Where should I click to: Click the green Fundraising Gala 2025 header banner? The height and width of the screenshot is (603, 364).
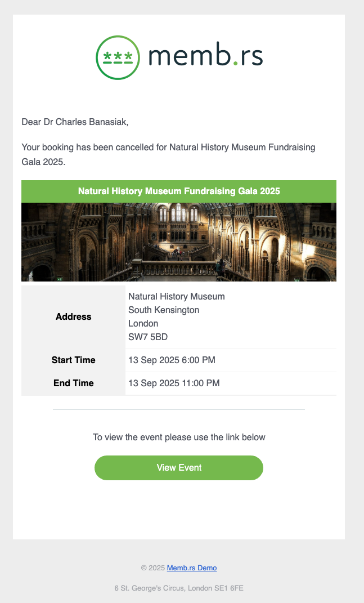pyautogui.click(x=179, y=191)
